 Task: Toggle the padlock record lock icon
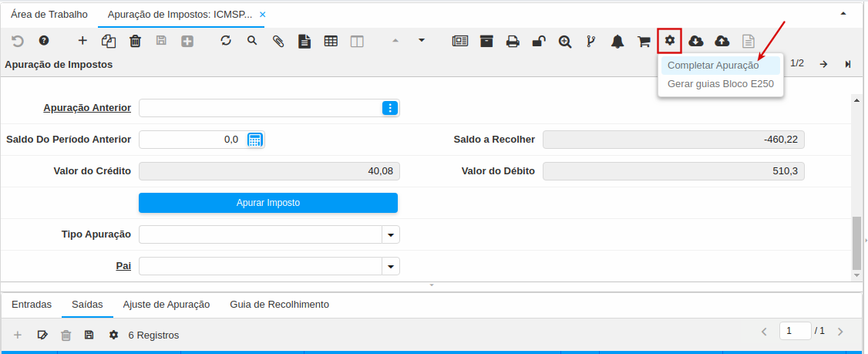(539, 42)
